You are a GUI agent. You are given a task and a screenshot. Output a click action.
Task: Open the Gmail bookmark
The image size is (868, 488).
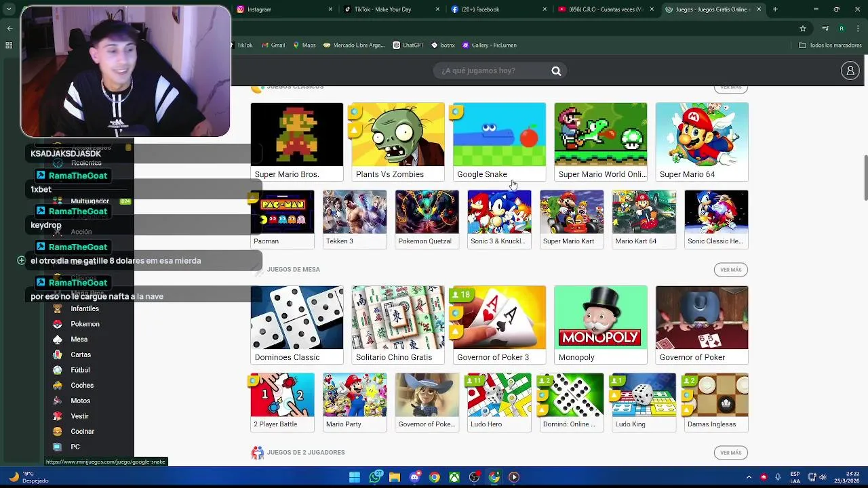[x=273, y=45]
